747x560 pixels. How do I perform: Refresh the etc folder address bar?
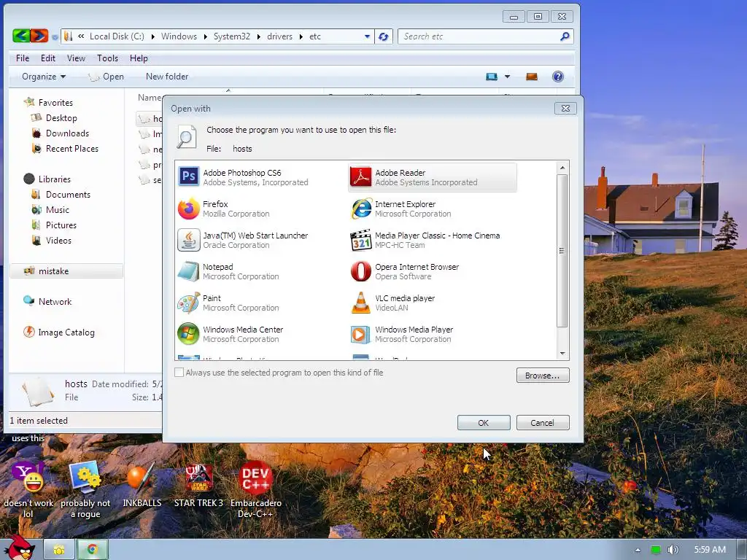(x=384, y=36)
